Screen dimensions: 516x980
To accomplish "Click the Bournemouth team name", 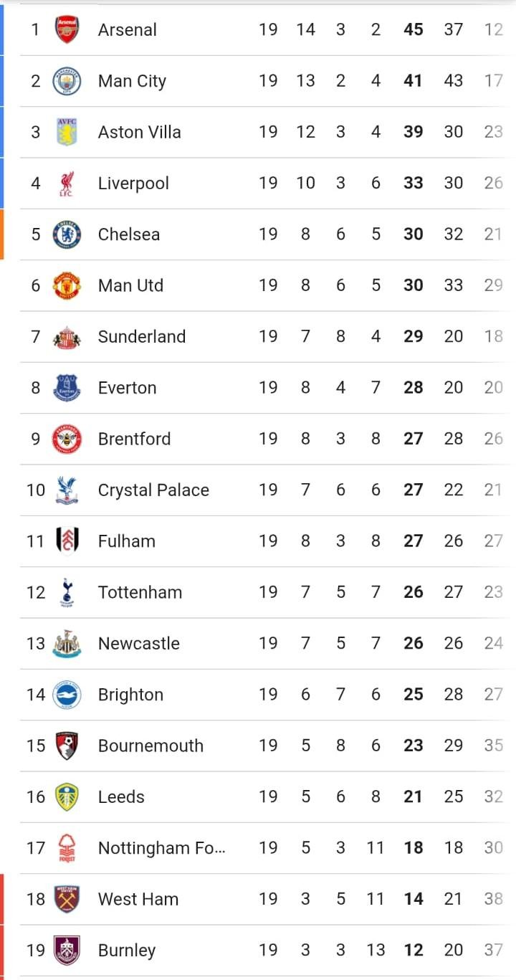I will [x=150, y=746].
